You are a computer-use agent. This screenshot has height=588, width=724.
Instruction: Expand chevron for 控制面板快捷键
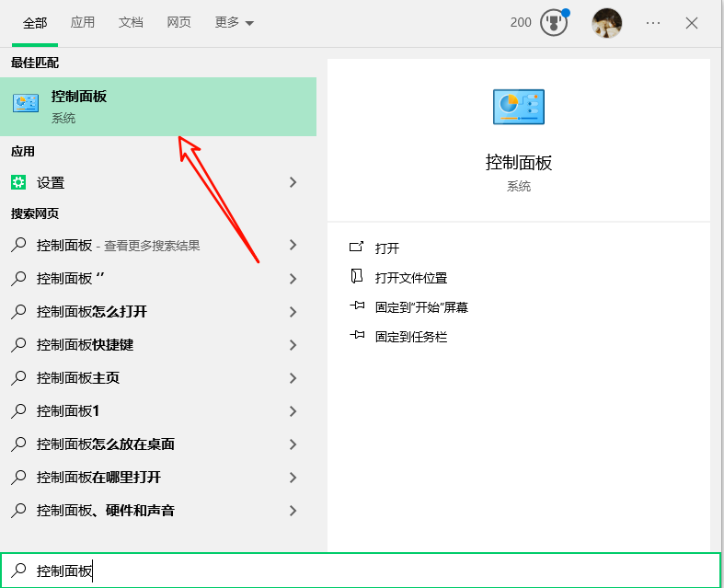click(x=293, y=345)
